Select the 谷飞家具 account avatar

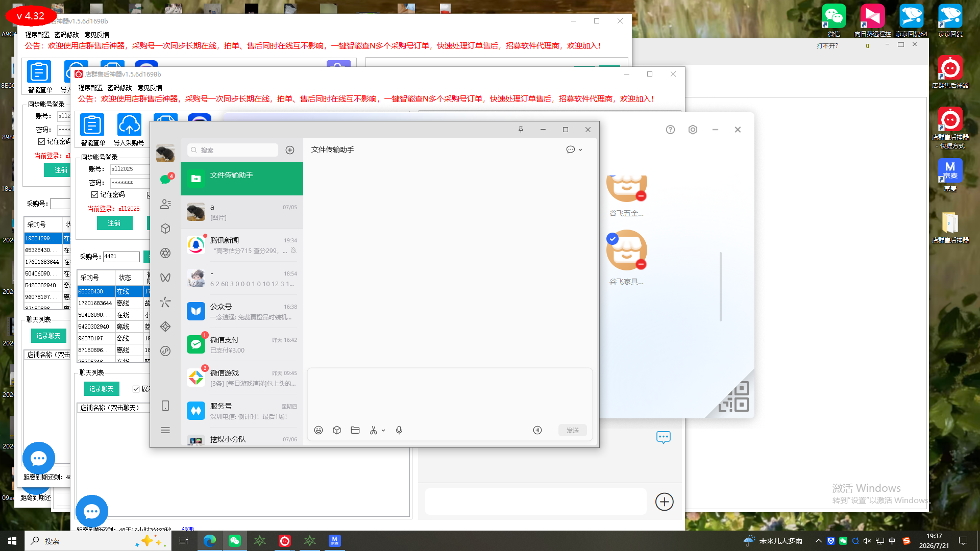pyautogui.click(x=627, y=250)
